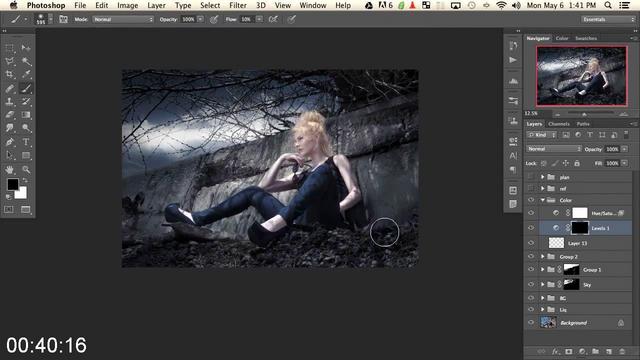640x360 pixels.
Task: Select the Brush tool in toolbox
Action: 26,88
